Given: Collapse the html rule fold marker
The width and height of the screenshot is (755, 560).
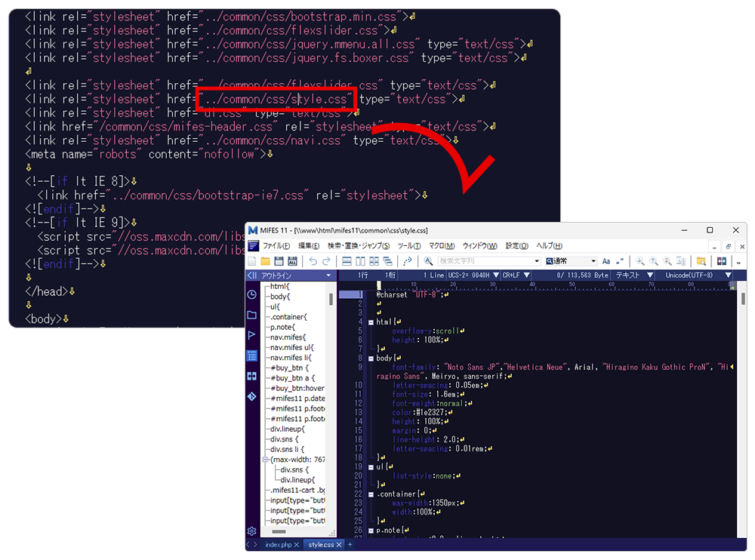Looking at the screenshot, I should click(x=371, y=322).
